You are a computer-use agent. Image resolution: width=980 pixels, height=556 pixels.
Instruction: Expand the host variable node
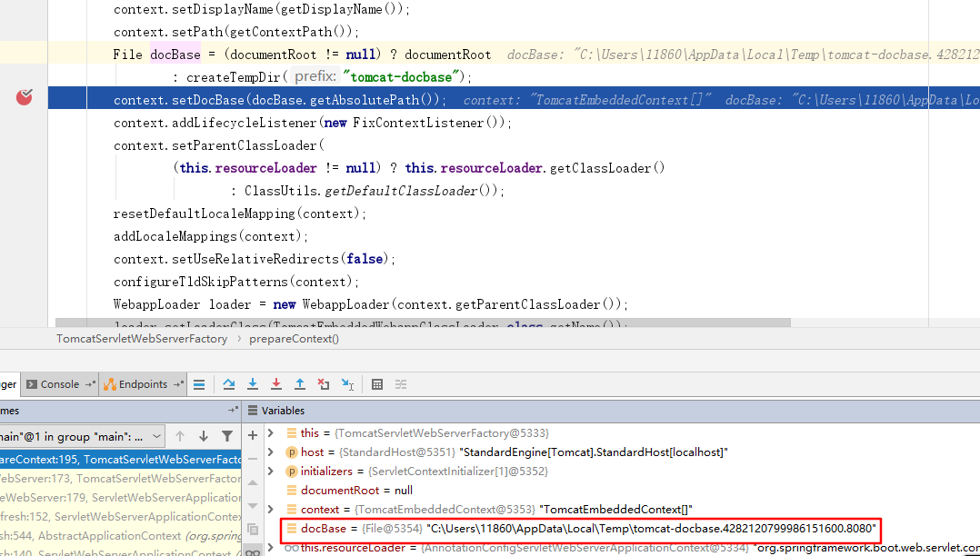pyautogui.click(x=271, y=452)
